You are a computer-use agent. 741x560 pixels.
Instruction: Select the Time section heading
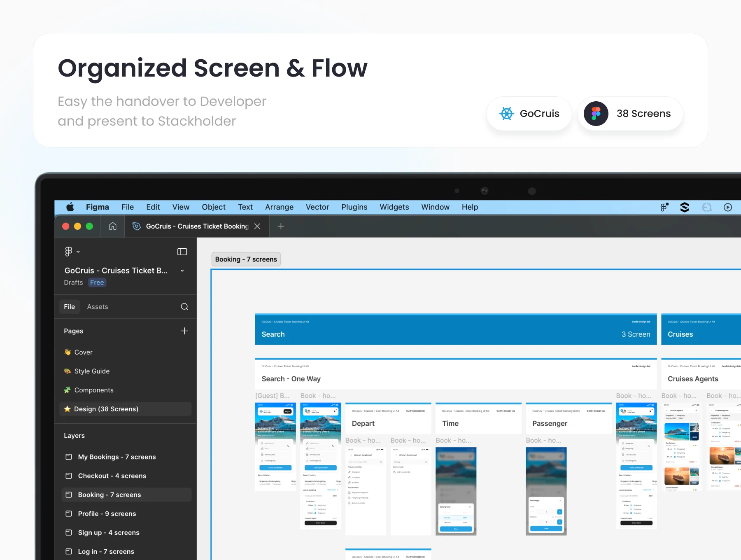pyautogui.click(x=450, y=423)
